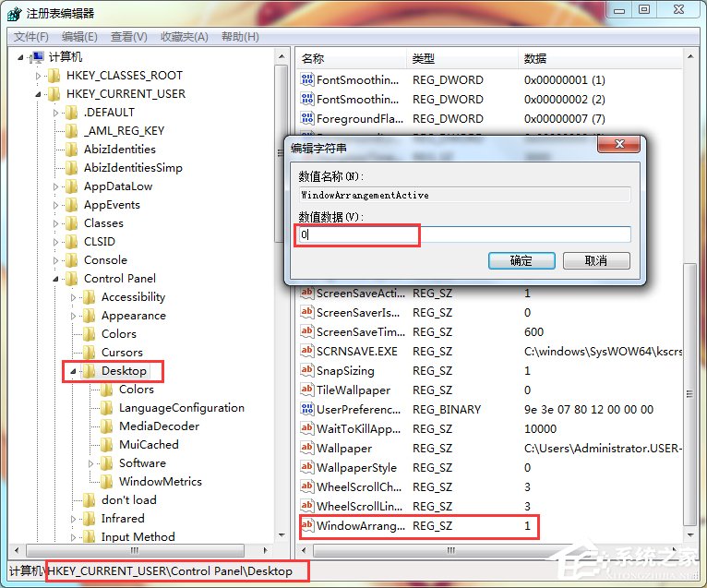Click the ForegroundFlash DWORD value icon
The width and height of the screenshot is (707, 588).
pos(307,119)
